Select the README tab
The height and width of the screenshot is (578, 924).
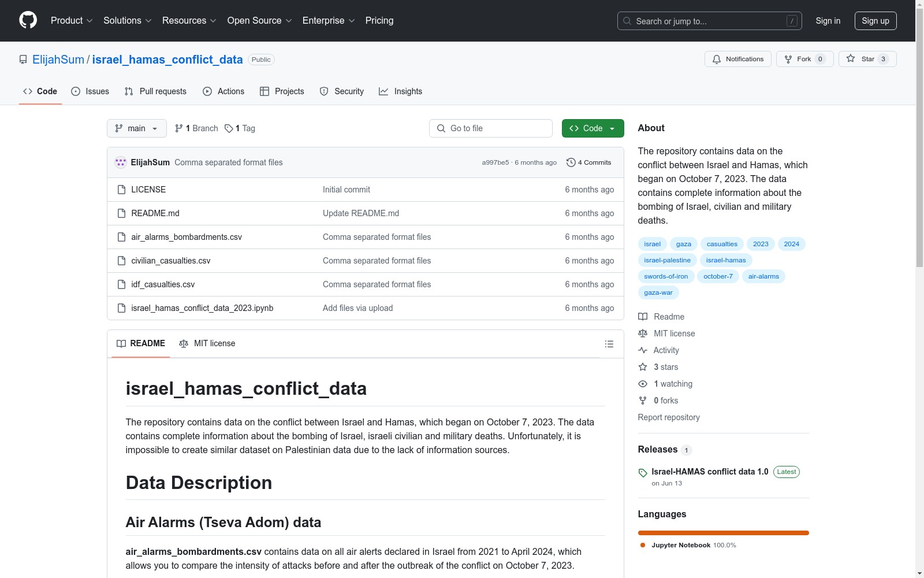click(141, 343)
